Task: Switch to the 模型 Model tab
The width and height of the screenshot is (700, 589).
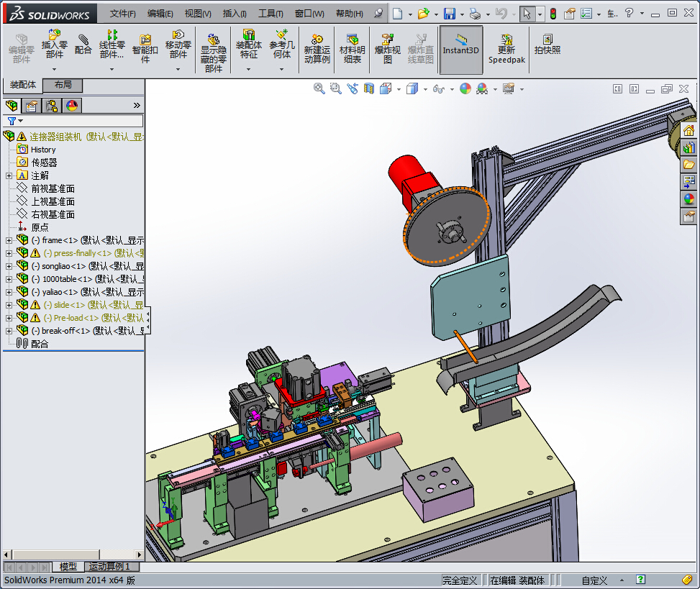Action: coord(68,567)
